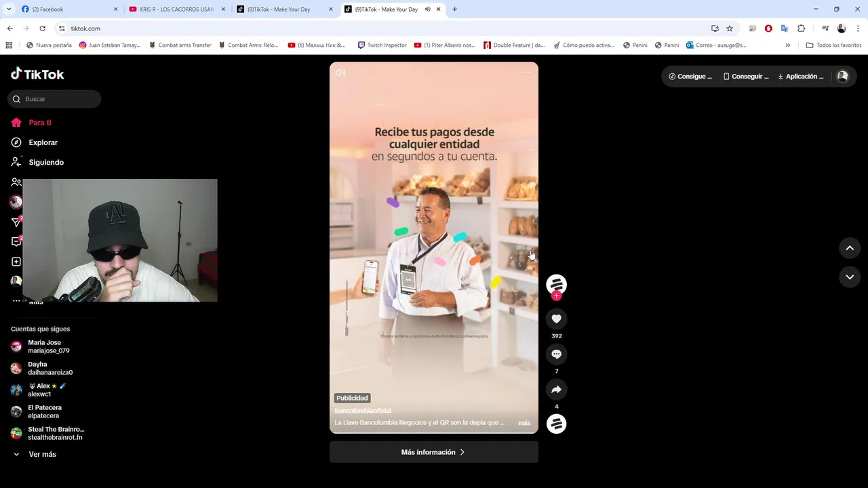
Task: Open the bancolombiaoficial profile link
Action: click(363, 411)
